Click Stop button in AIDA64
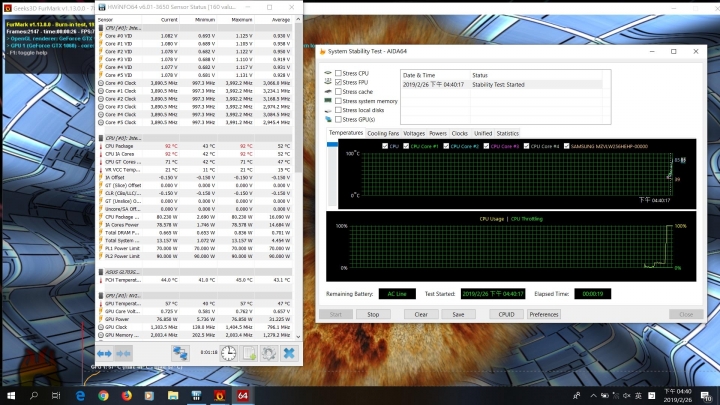This screenshot has width=720, height=405. pos(373,315)
